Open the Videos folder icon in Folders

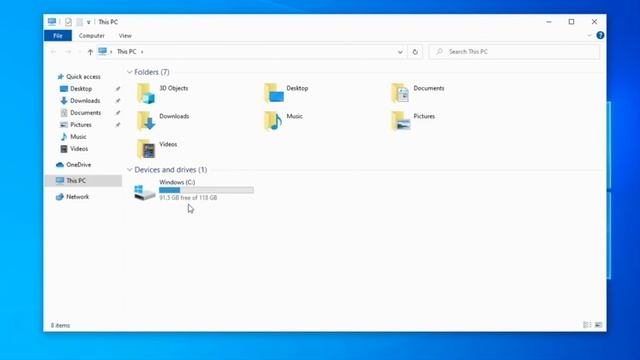[146, 149]
